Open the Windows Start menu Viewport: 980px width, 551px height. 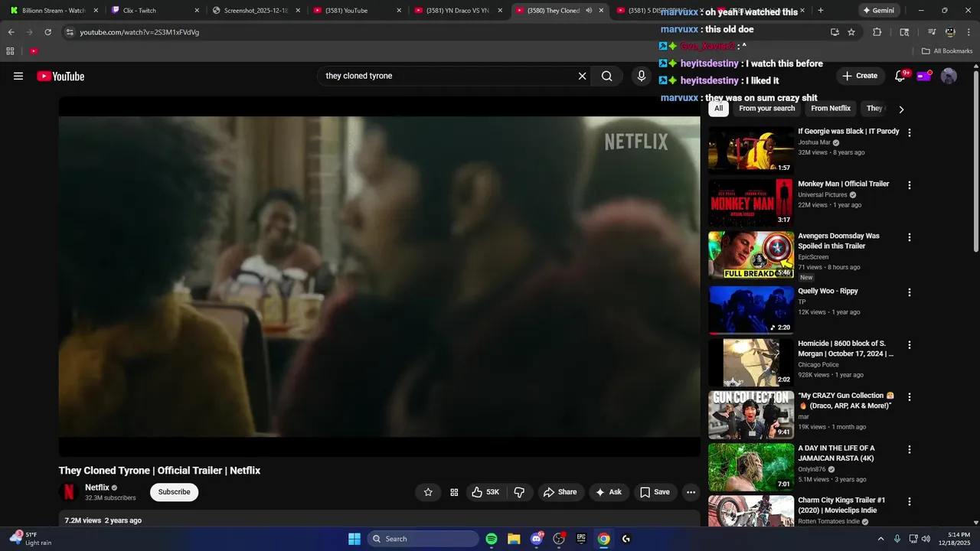point(354,539)
